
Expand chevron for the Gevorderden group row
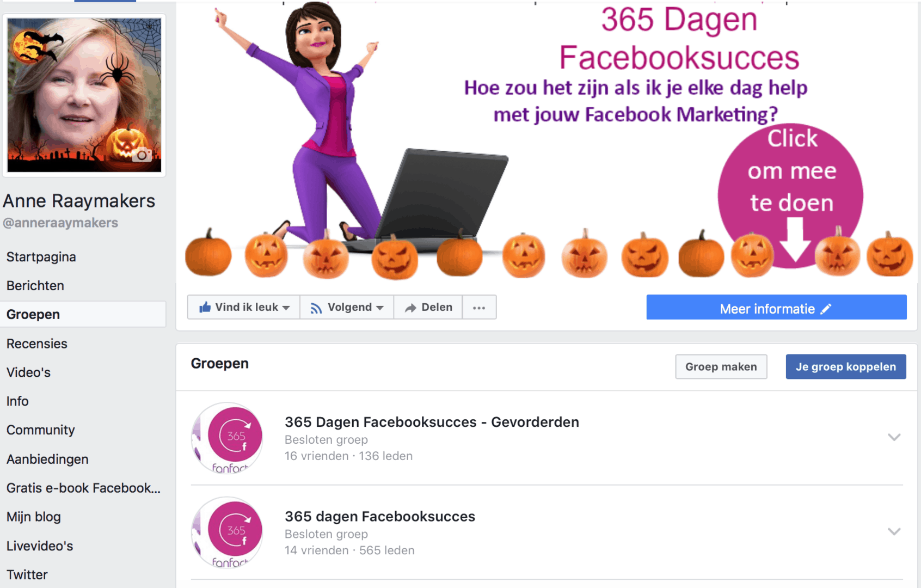[894, 437]
